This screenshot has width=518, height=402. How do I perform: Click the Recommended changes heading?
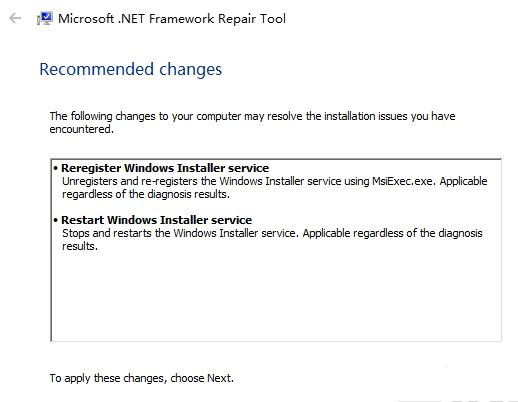point(130,69)
